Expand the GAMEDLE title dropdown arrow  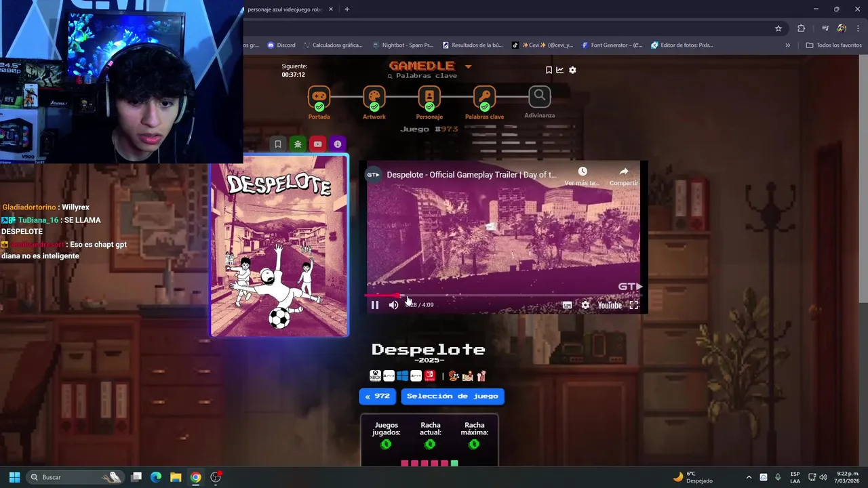coord(468,66)
